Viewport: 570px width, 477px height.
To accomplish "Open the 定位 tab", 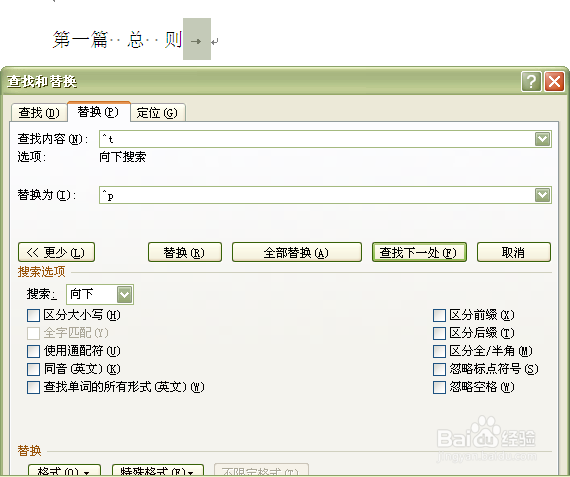I will pos(157,113).
